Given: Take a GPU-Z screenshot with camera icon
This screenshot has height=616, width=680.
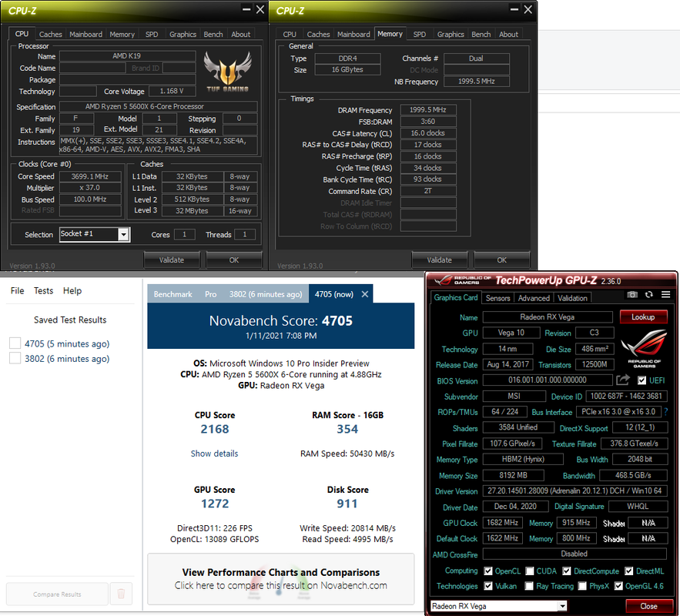Looking at the screenshot, I should [631, 295].
